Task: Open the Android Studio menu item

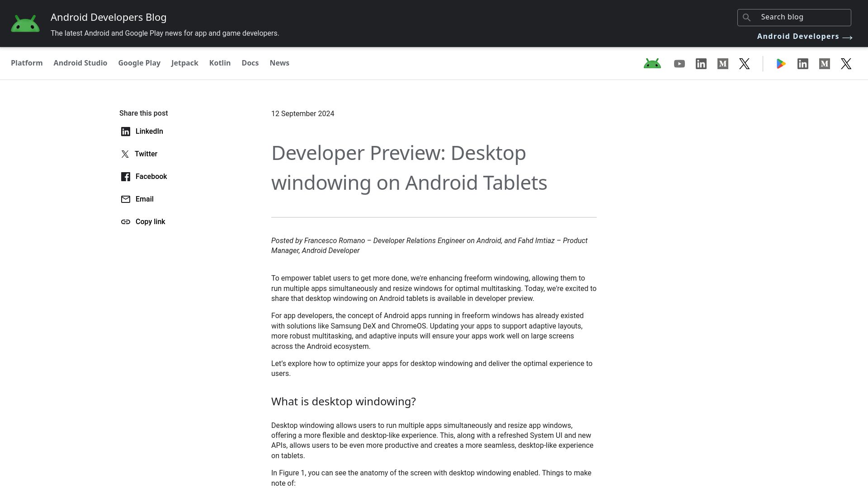Action: (80, 63)
